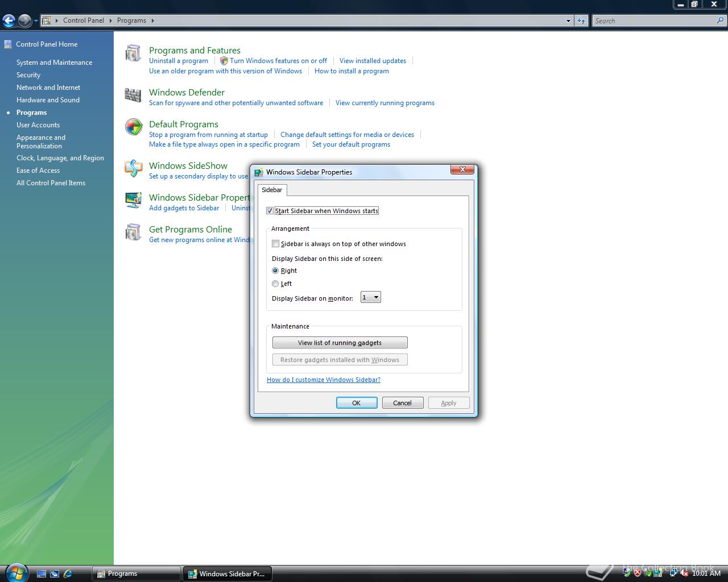
Task: Open the Get Programs Online icon
Action: pos(133,232)
